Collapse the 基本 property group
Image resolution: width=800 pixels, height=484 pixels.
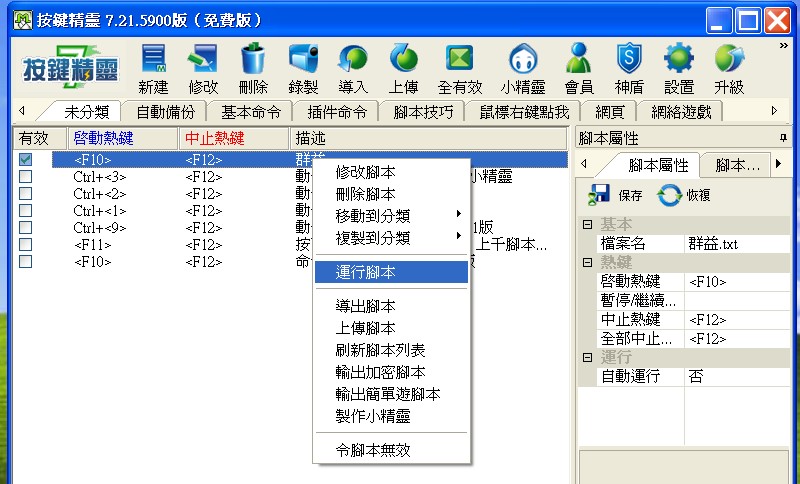click(587, 224)
